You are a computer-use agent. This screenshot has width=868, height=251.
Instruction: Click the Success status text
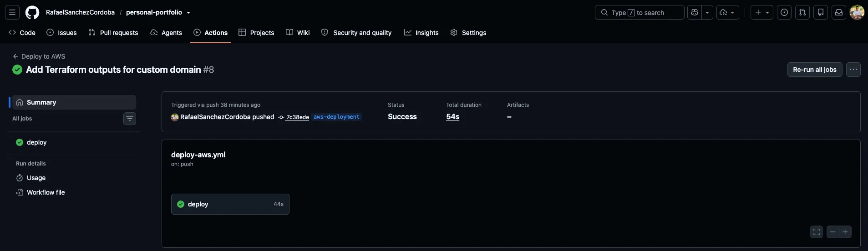coord(402,117)
